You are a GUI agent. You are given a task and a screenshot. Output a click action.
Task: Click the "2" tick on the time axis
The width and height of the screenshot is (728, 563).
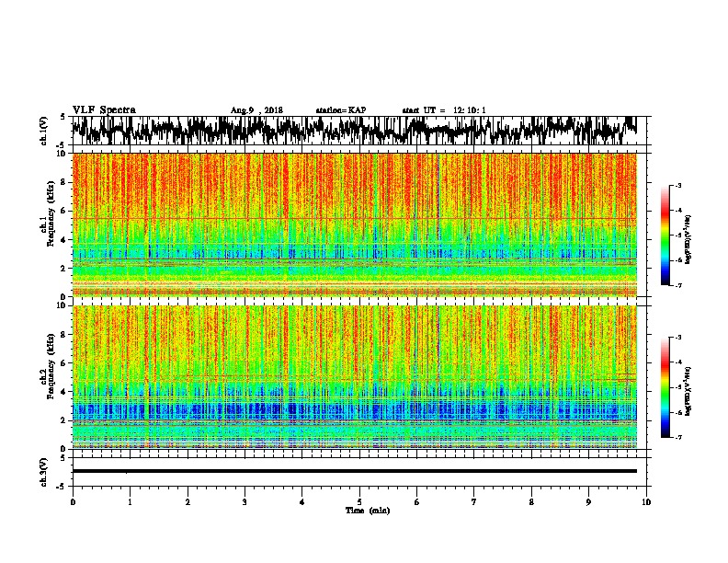[188, 502]
